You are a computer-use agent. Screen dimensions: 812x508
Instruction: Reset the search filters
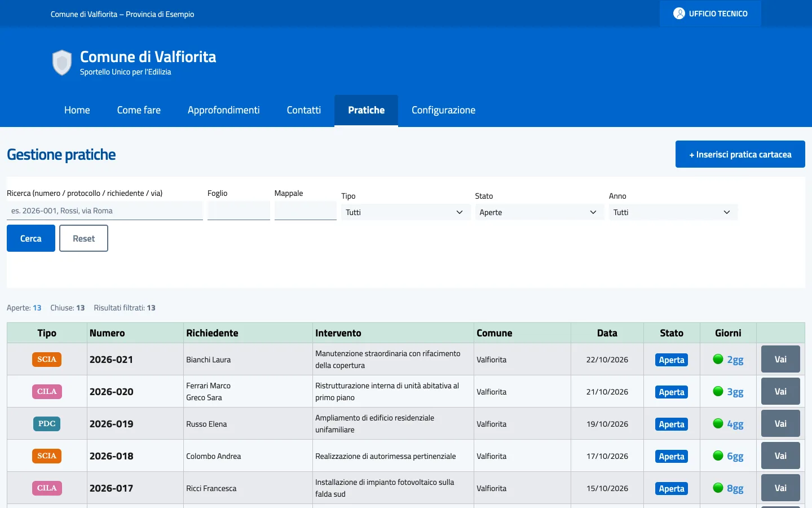coord(83,238)
